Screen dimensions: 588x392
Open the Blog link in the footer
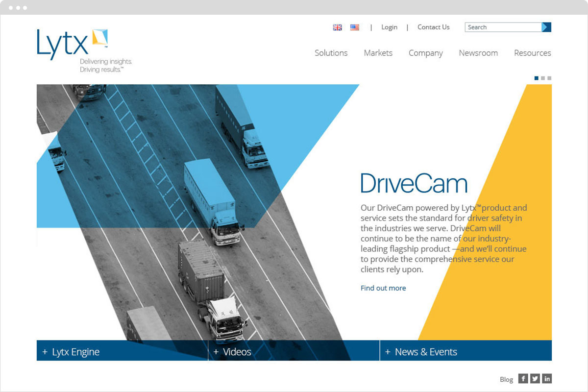(507, 379)
